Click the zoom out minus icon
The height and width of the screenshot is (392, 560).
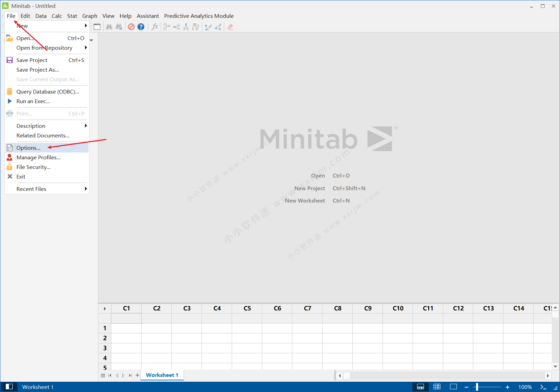466,387
